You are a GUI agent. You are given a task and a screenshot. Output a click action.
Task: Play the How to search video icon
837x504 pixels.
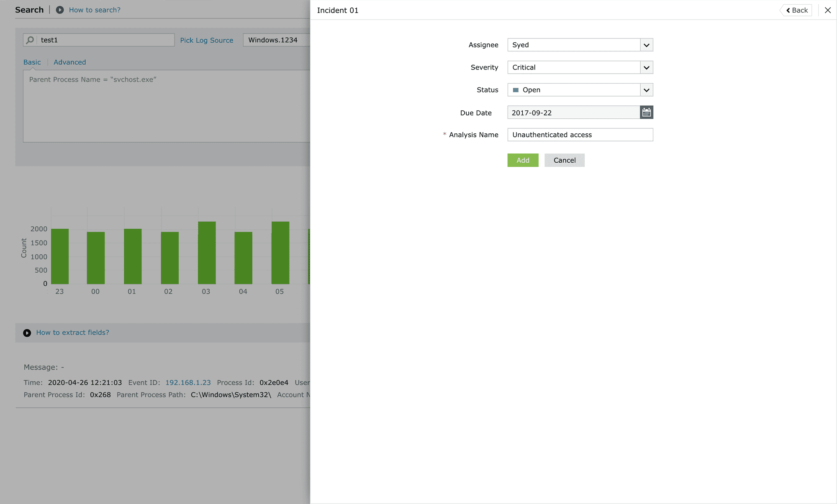pyautogui.click(x=60, y=10)
